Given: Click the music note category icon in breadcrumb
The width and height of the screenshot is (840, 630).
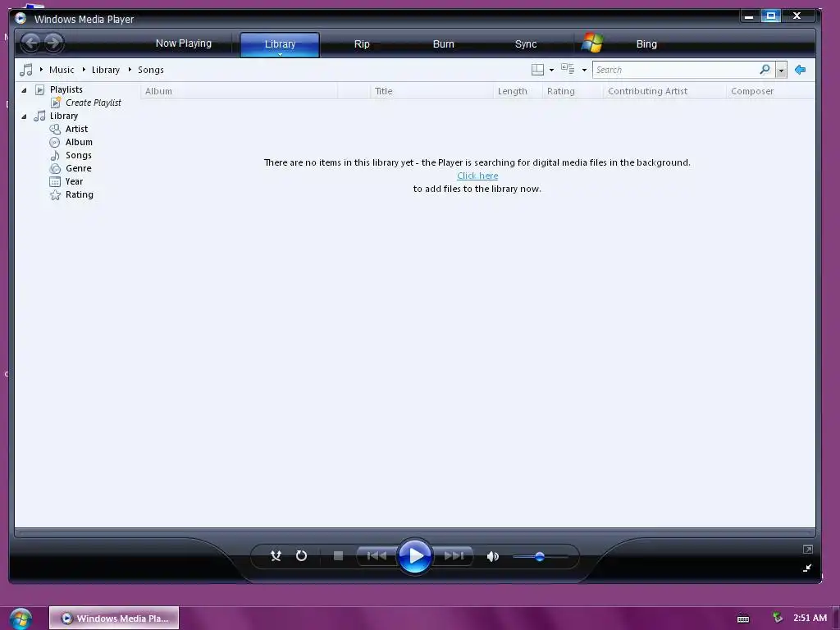Looking at the screenshot, I should pos(25,70).
